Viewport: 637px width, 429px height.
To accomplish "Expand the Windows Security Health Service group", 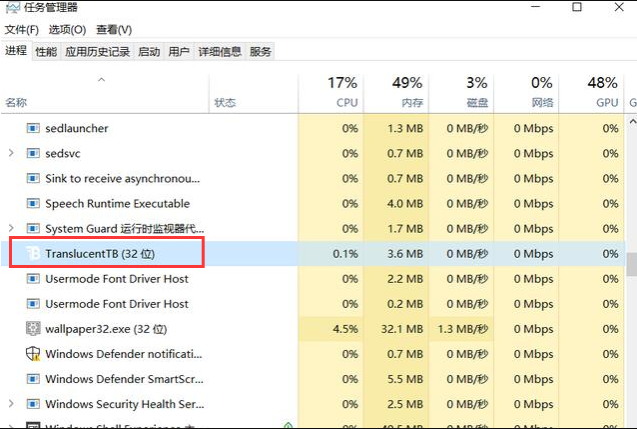I will (11, 403).
